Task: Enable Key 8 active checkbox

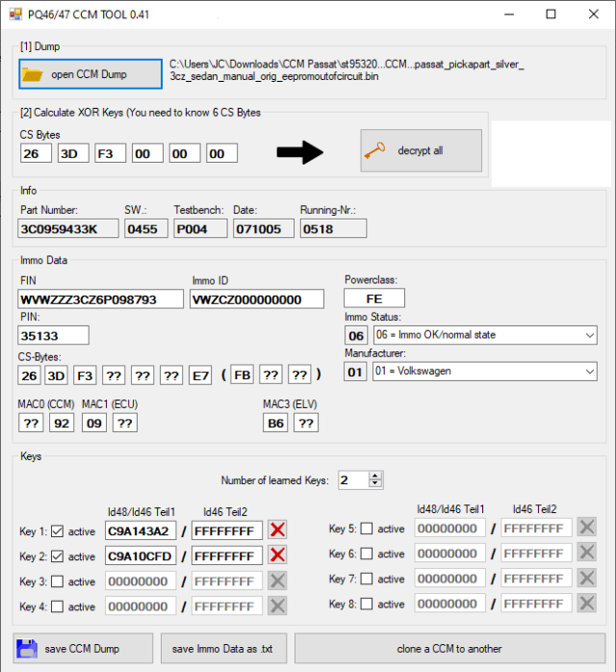Action: pyautogui.click(x=367, y=604)
